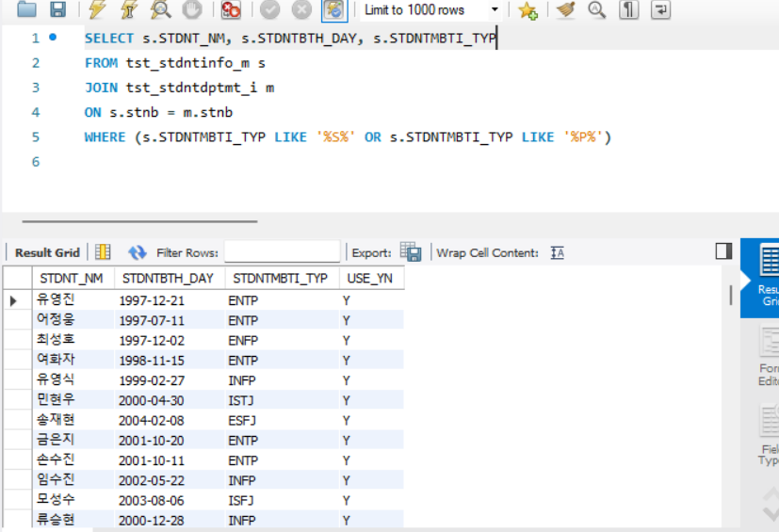Sort by STDNTMBTI_TYP column header
Screen dimensions: 779x532
(x=283, y=278)
